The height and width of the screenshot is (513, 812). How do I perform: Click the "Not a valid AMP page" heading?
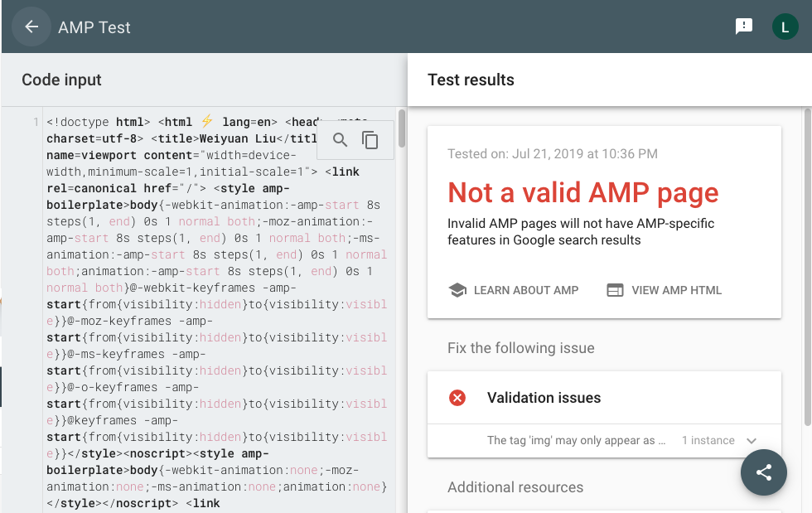[x=582, y=192]
